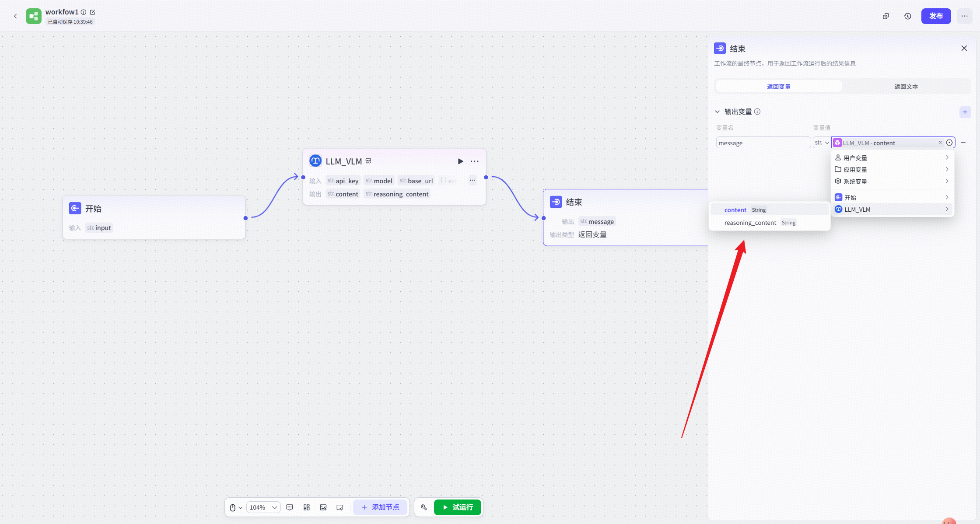Click the wrench debug icon

click(x=423, y=507)
